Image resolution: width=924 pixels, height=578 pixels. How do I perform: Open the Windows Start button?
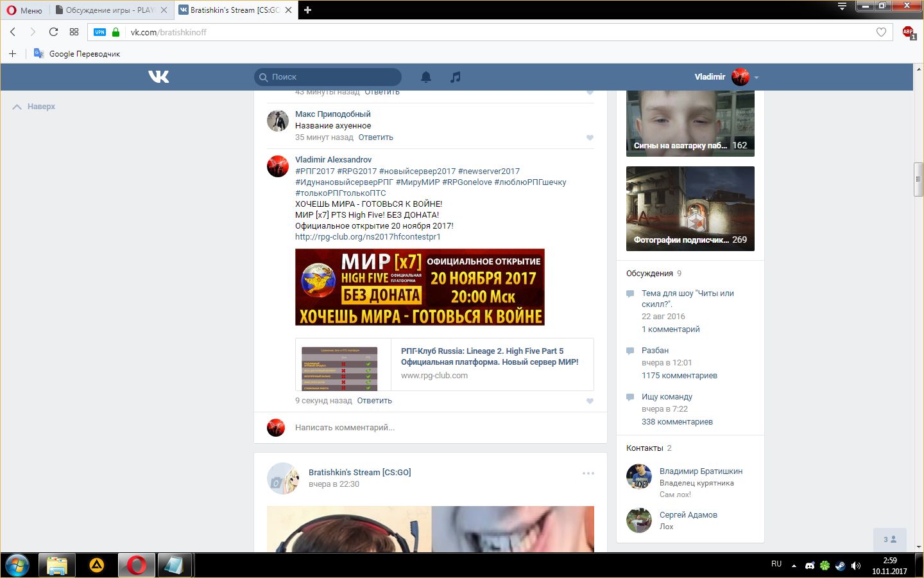coord(17,566)
